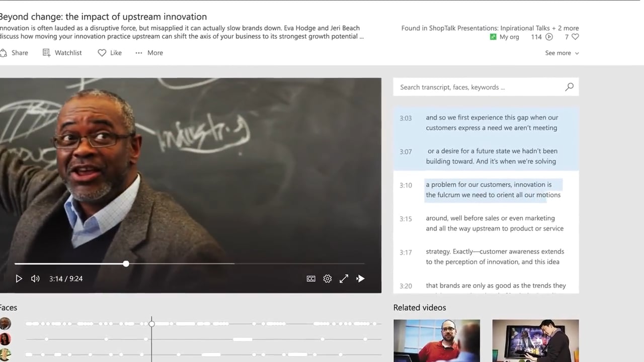The width and height of the screenshot is (644, 362).
Task: Select transcript line at 3:10
Action: click(486, 190)
